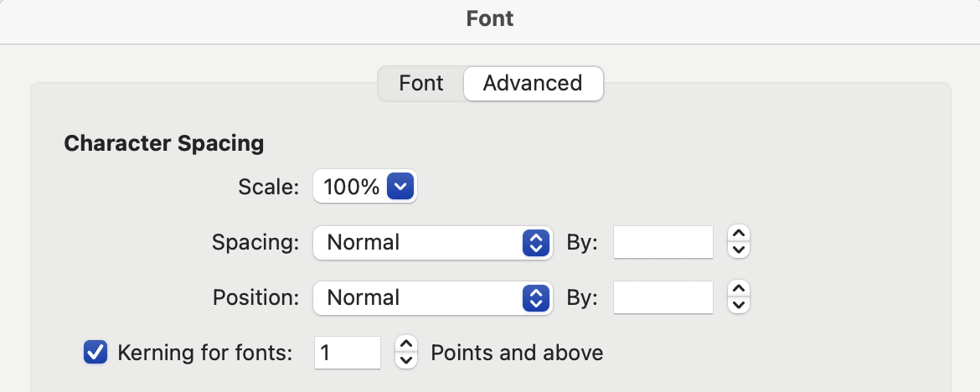Image resolution: width=980 pixels, height=392 pixels.
Task: Click the Kerning for fonts label
Action: coord(204,353)
